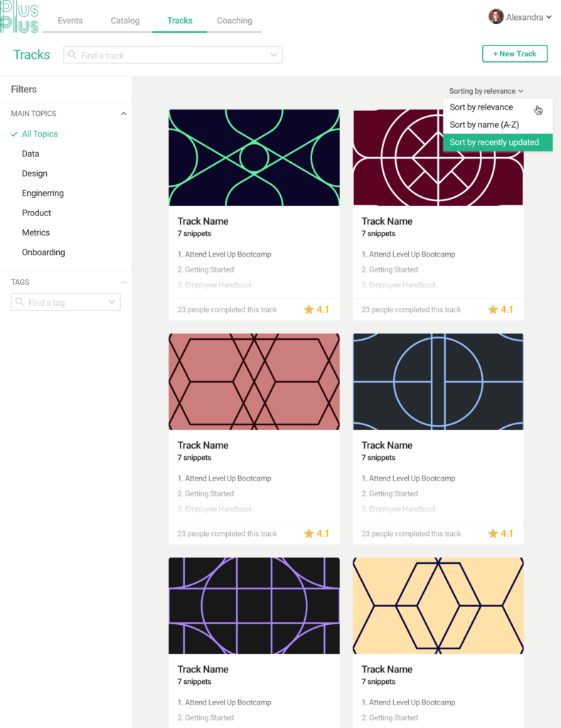561x728 pixels.
Task: Click the Find a tag input
Action: click(65, 301)
